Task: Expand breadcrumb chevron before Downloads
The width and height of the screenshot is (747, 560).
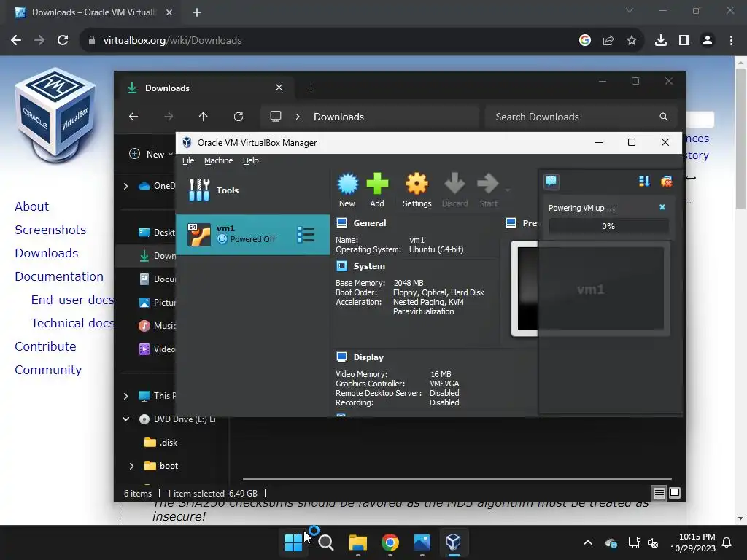Action: click(298, 117)
